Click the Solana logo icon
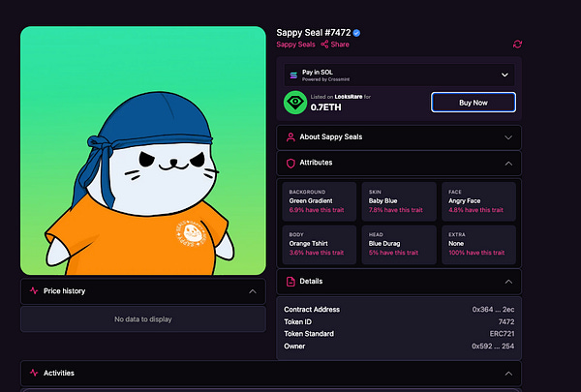 point(293,75)
